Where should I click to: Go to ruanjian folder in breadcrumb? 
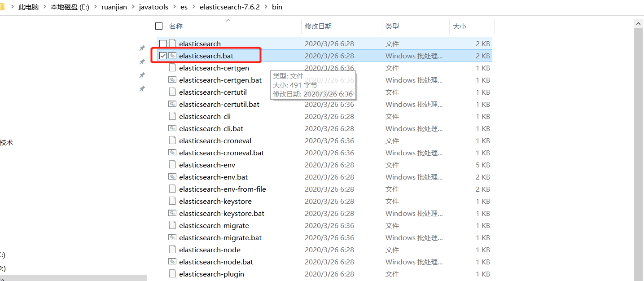[115, 7]
